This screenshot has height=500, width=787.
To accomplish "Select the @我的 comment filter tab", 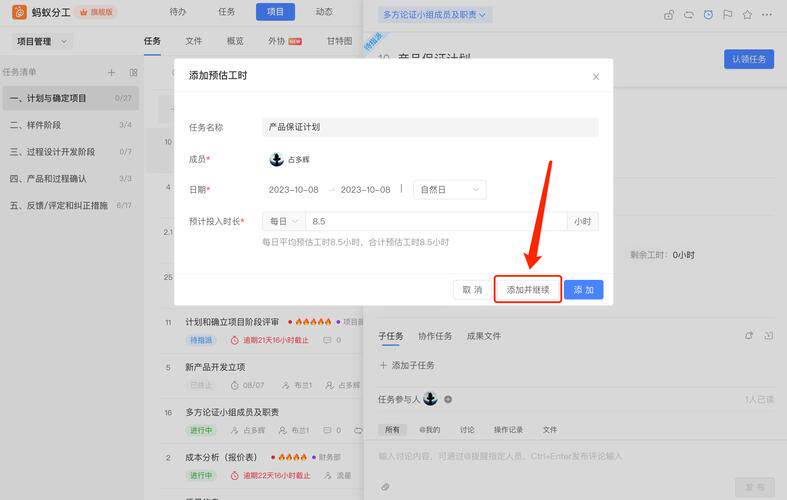I will [430, 430].
